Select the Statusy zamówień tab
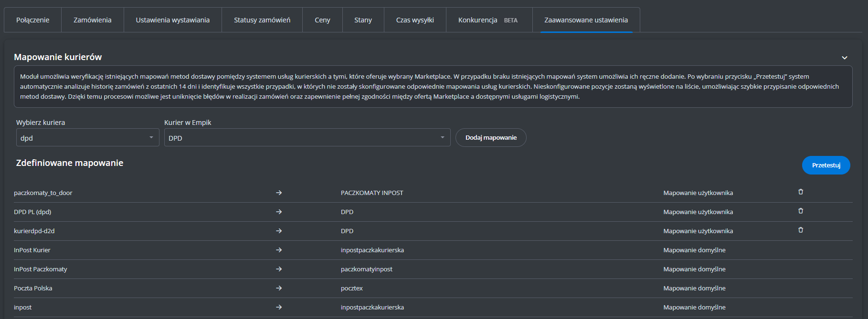The height and width of the screenshot is (319, 868). click(x=262, y=20)
